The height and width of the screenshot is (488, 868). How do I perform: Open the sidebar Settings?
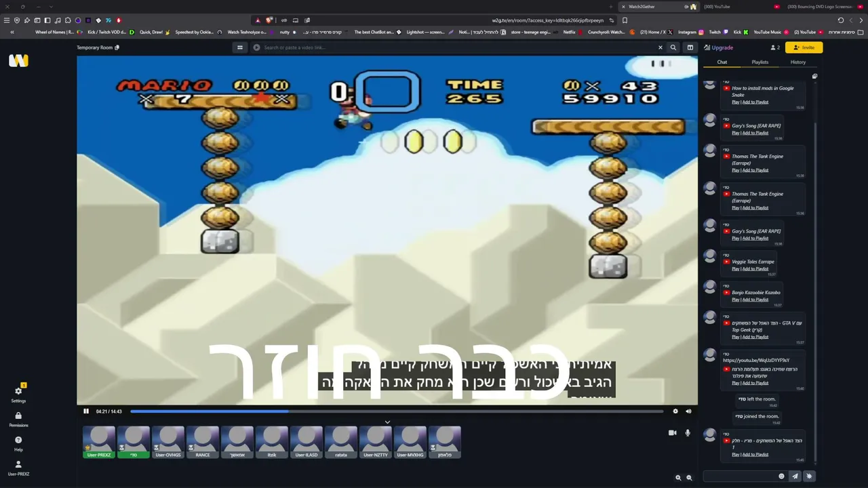(x=18, y=394)
